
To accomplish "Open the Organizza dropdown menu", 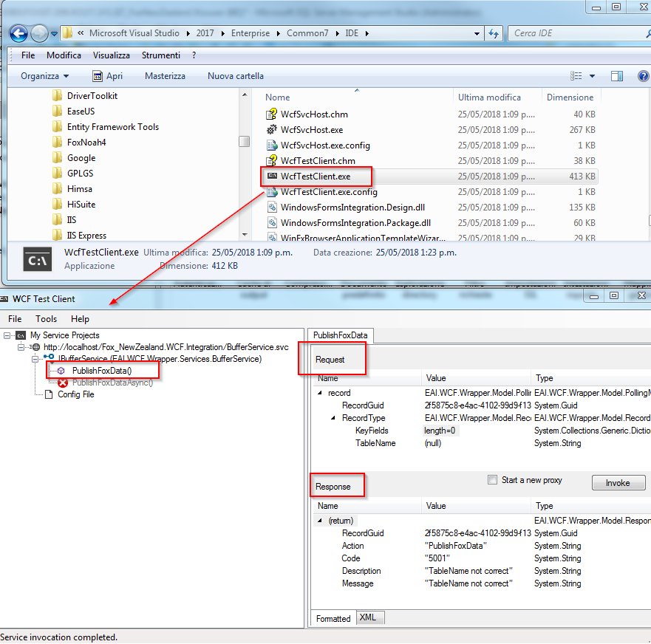I will click(44, 76).
